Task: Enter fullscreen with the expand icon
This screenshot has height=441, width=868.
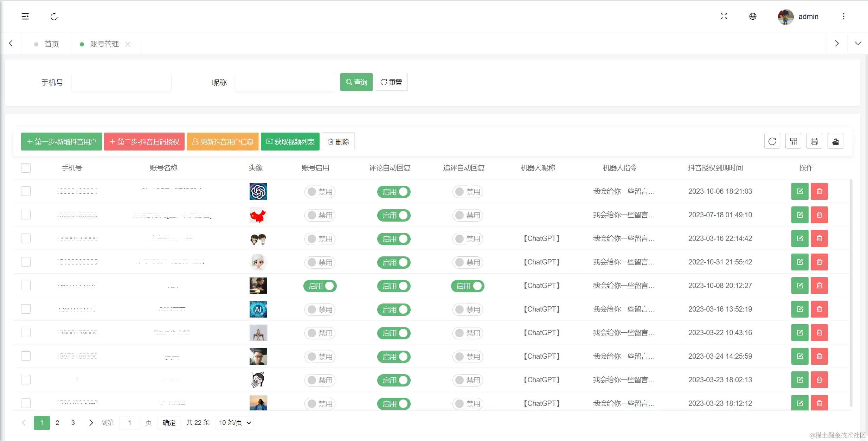Action: 724,16
